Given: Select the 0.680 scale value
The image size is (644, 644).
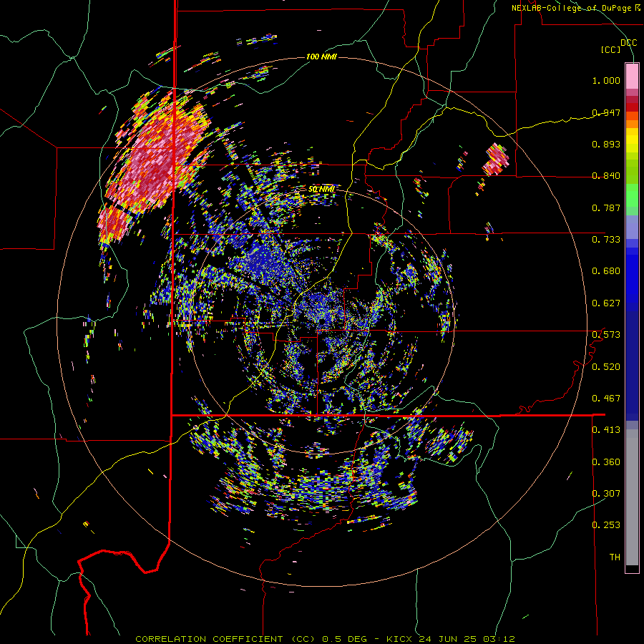Looking at the screenshot, I should point(606,271).
